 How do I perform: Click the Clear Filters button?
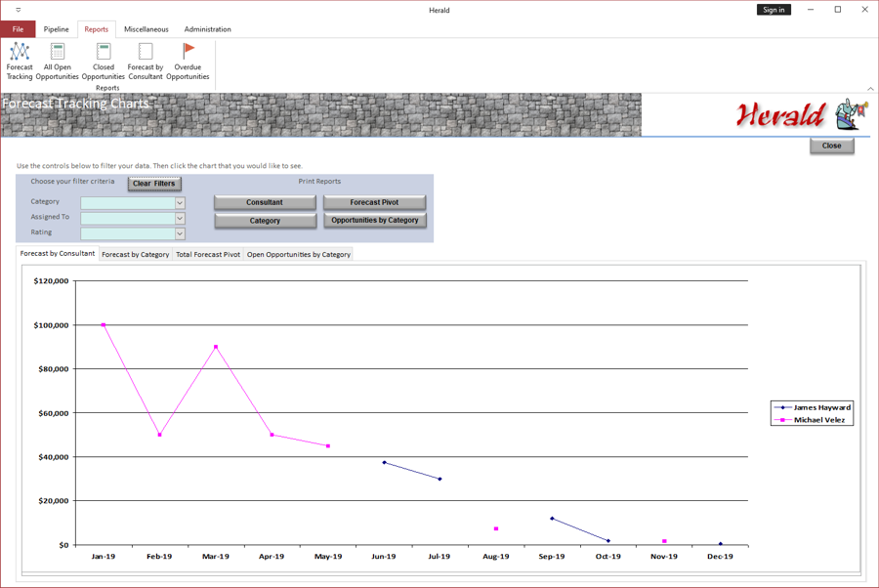point(154,184)
